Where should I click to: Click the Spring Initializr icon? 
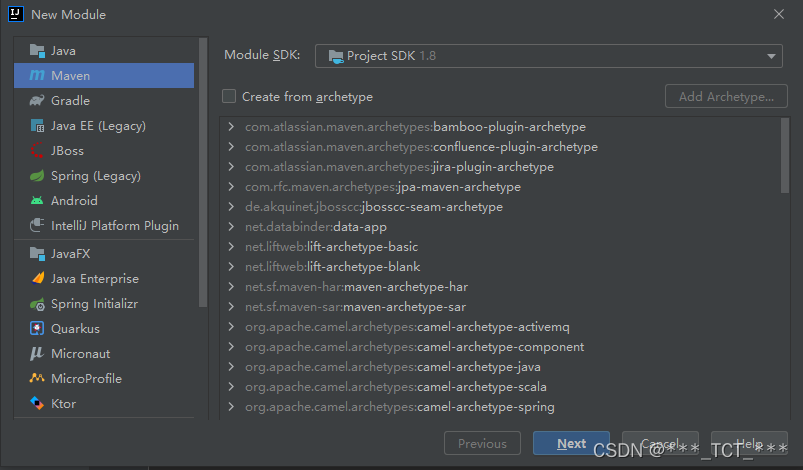coord(37,304)
